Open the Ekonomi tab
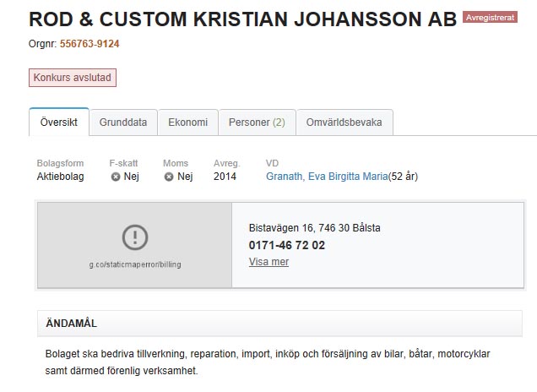 pos(187,122)
